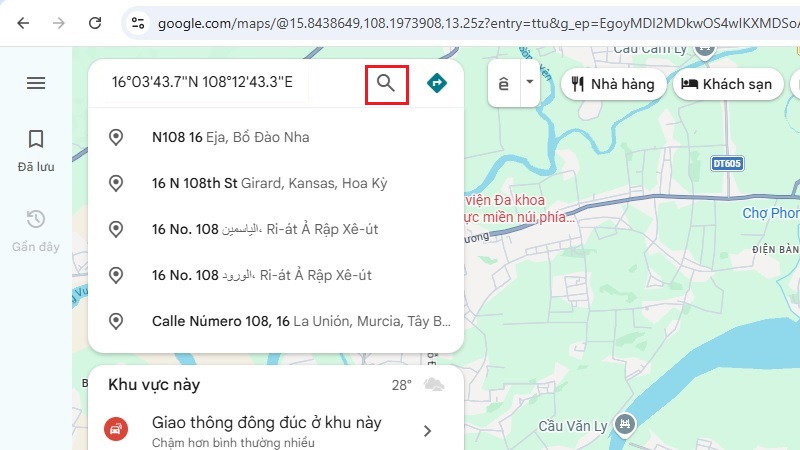Click the coordinates search input field
Image resolution: width=800 pixels, height=450 pixels.
pos(204,82)
